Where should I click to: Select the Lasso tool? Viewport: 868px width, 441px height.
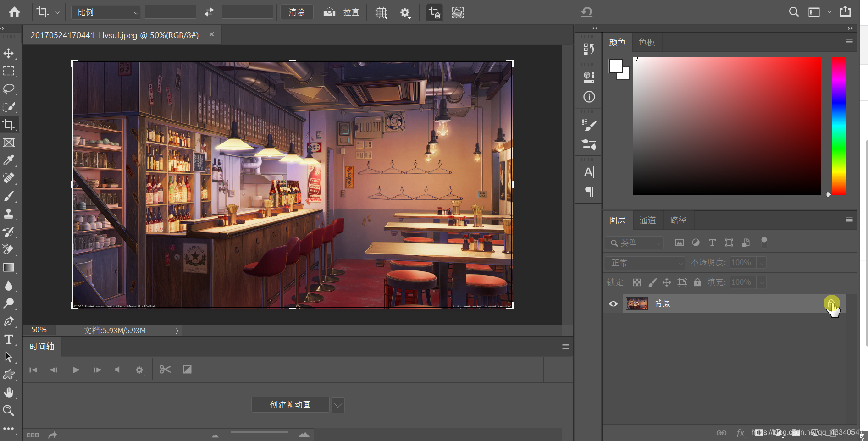point(9,88)
